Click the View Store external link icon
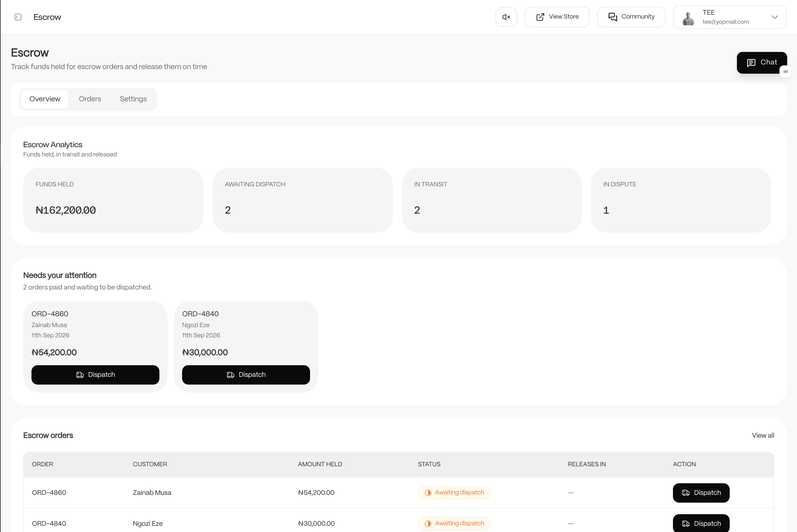This screenshot has height=532, width=797. point(540,17)
